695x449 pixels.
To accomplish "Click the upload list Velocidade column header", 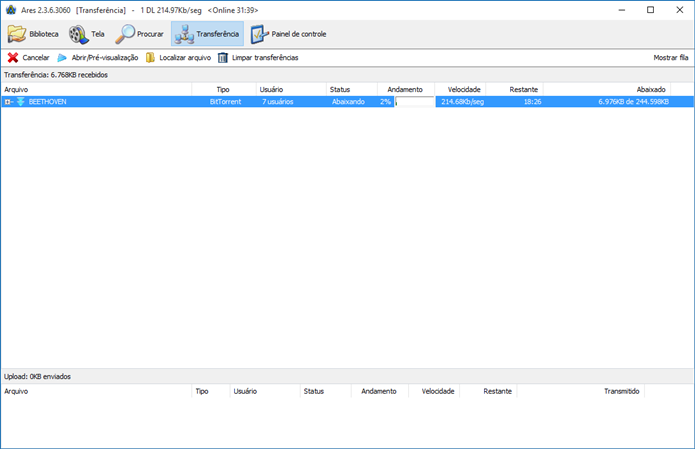I will [434, 391].
